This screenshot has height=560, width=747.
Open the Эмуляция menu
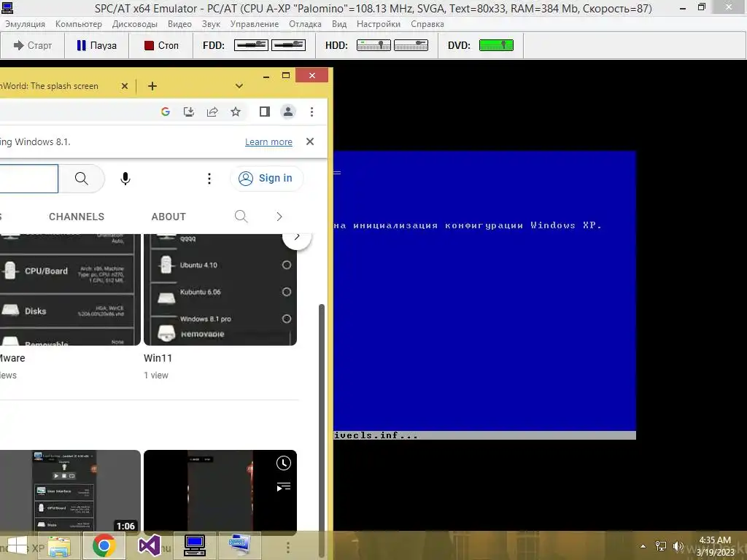(25, 24)
